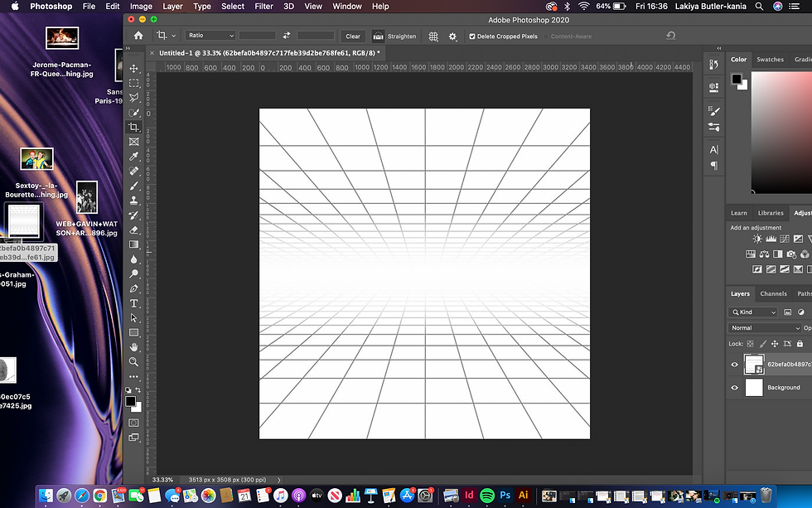Select the Zoom tool
This screenshot has height=508, width=812.
(x=133, y=361)
